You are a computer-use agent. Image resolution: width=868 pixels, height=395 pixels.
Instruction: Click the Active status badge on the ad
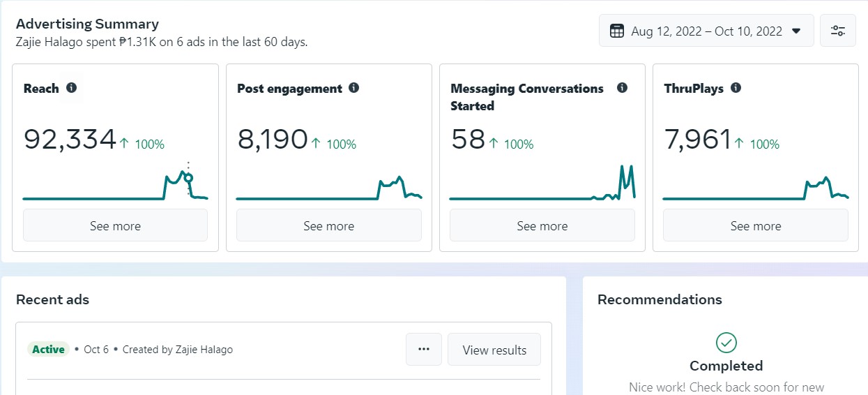pos(48,350)
